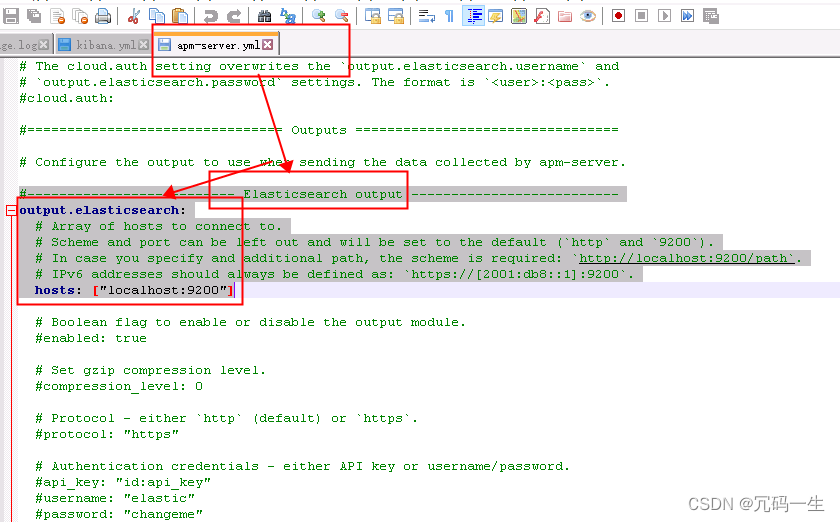Open Find with the binoculars icon

coord(264,17)
